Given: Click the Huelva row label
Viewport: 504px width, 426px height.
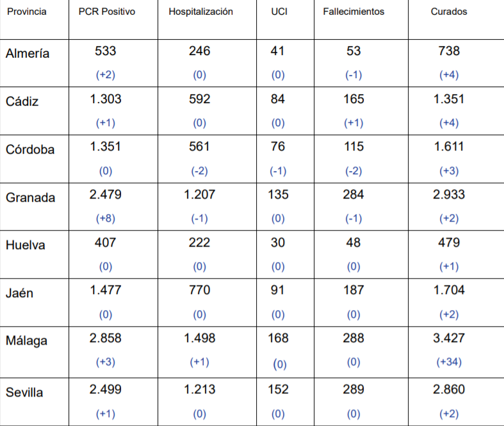Looking at the screenshot, I should [25, 245].
